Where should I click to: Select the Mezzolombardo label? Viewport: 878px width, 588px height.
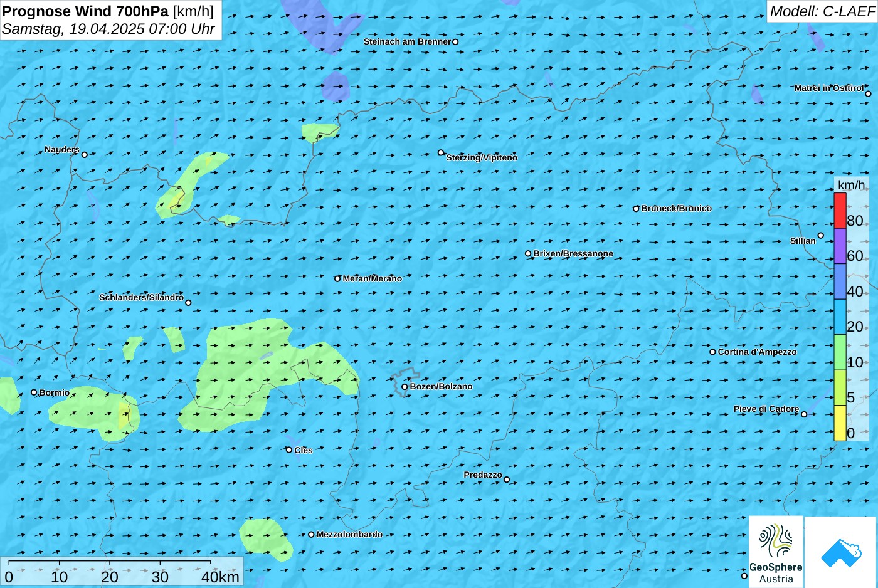tap(349, 534)
